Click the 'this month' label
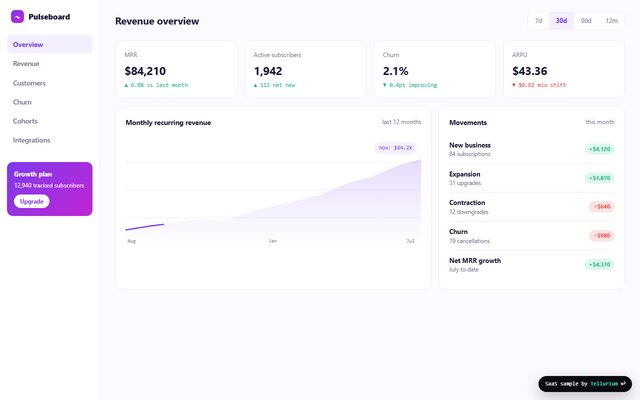This screenshot has width=640, height=400. coord(600,122)
